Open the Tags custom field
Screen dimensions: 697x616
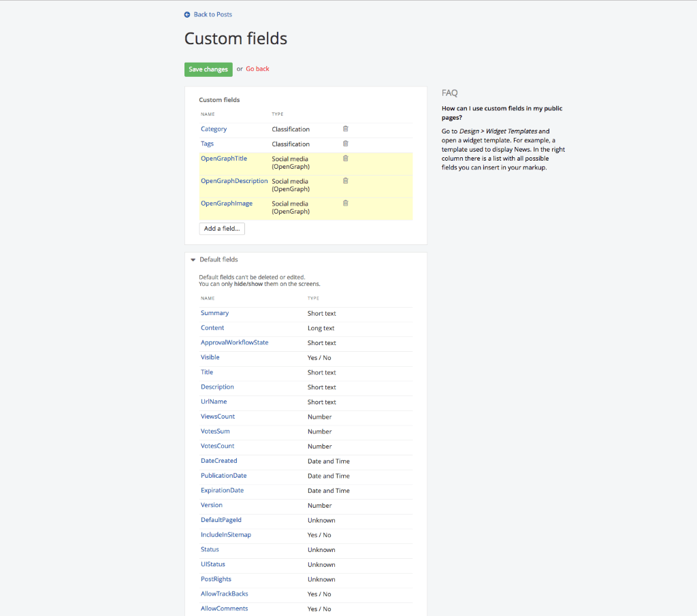click(x=207, y=144)
